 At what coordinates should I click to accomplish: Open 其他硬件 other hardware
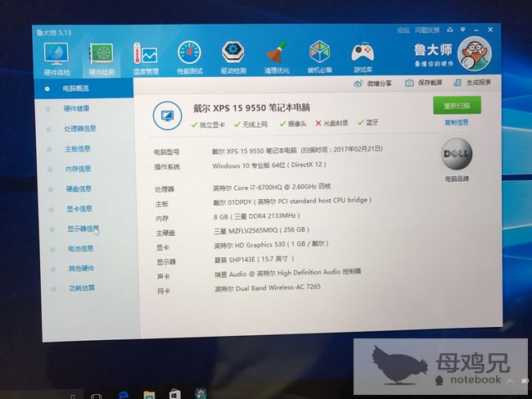click(x=81, y=269)
